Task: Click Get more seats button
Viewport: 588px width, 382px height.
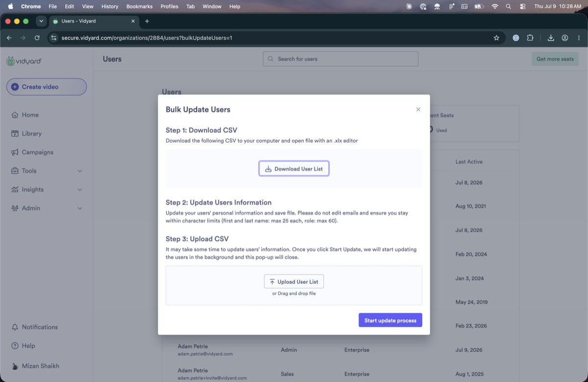Action: [x=555, y=59]
